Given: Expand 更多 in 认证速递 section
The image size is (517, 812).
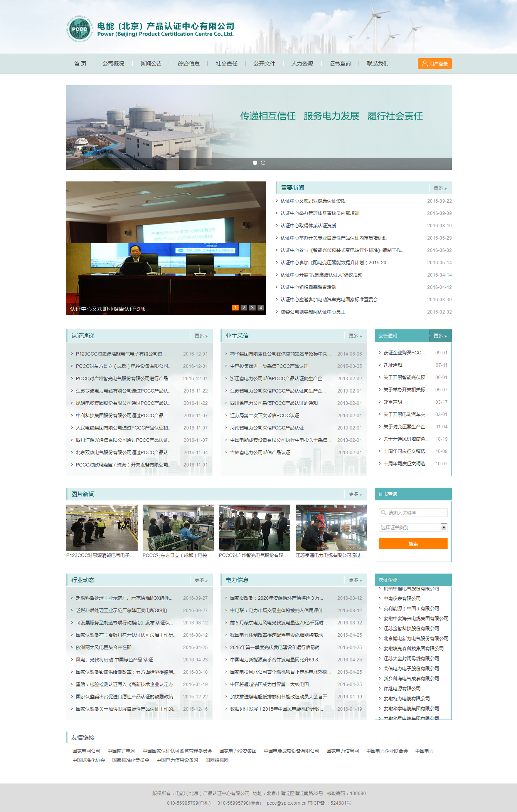Looking at the screenshot, I should click(201, 336).
